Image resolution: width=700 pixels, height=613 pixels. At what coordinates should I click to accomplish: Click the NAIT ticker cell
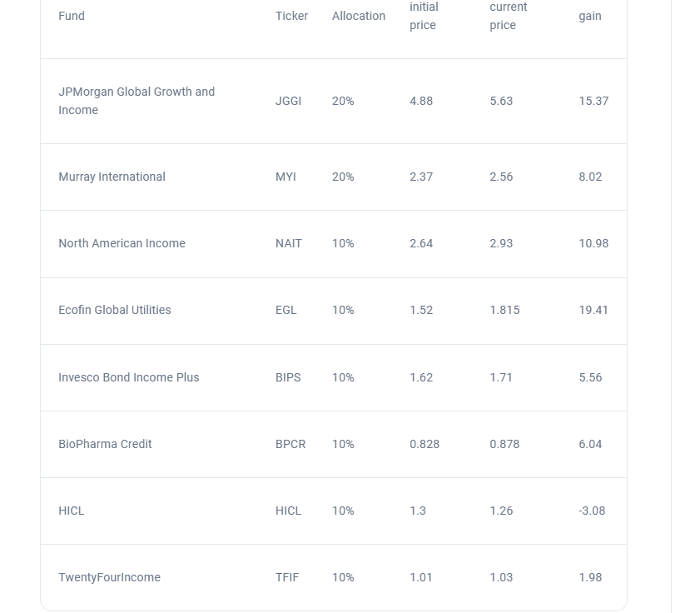[x=288, y=243]
